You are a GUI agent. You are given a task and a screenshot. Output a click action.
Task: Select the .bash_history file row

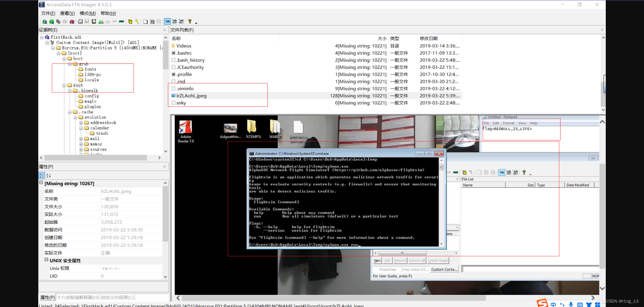316,60
